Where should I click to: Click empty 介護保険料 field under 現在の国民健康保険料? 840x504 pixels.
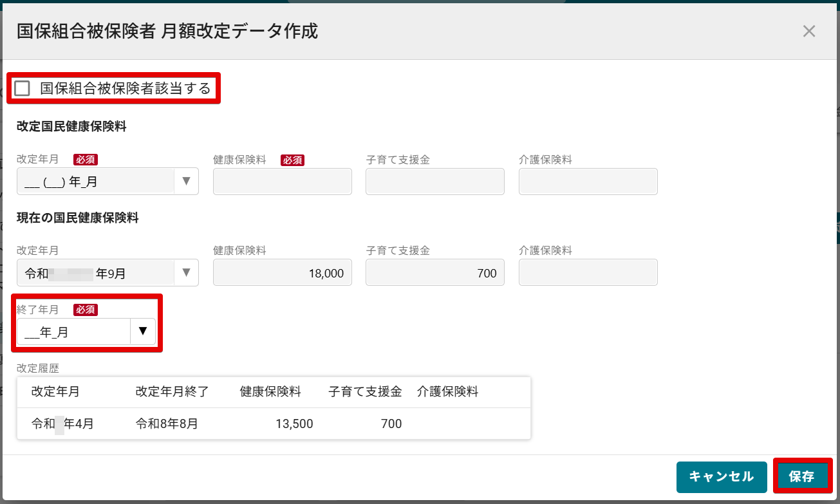588,273
